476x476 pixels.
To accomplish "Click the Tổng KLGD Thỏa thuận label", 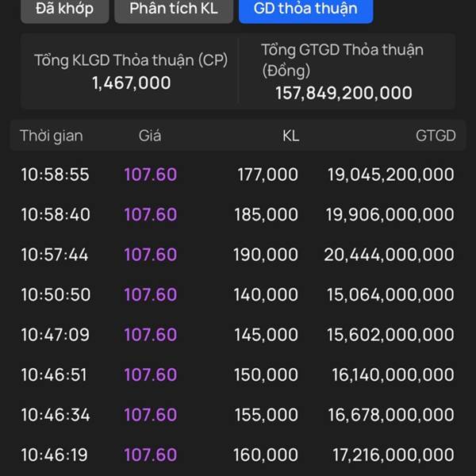I will coord(131,60).
